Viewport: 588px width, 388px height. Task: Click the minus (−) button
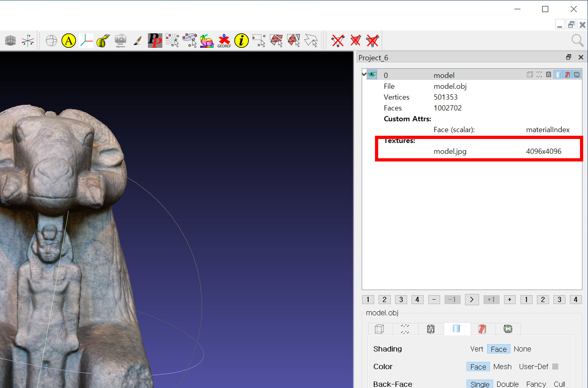(x=434, y=300)
